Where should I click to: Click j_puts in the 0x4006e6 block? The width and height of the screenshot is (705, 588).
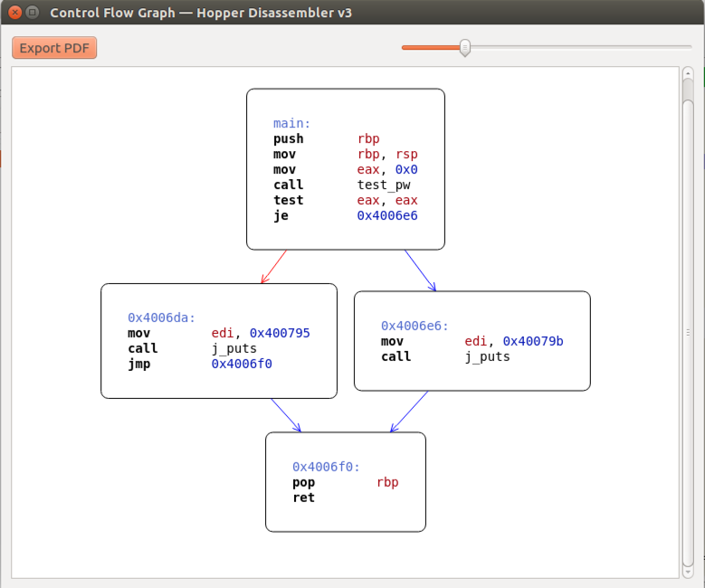point(487,356)
